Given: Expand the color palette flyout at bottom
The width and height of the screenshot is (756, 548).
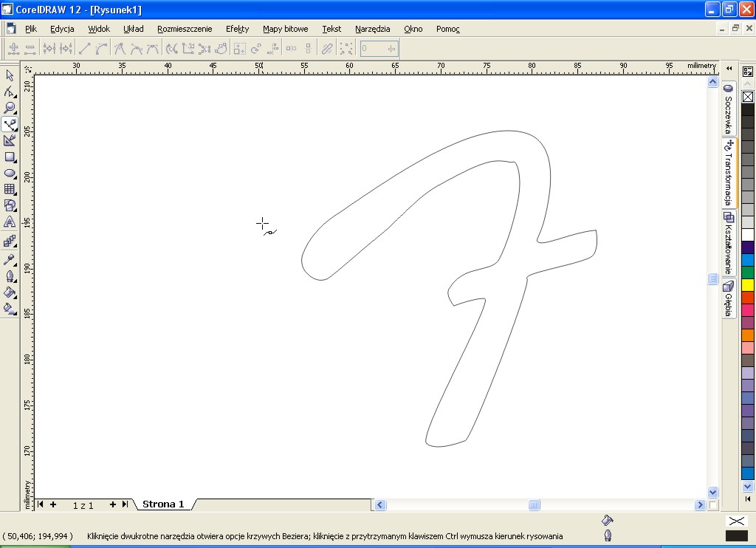Looking at the screenshot, I should [x=748, y=485].
